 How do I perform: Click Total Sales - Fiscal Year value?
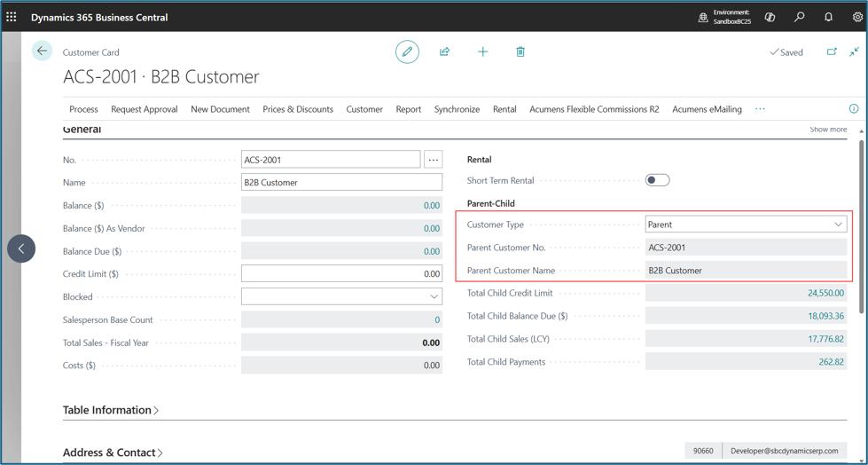tap(431, 343)
